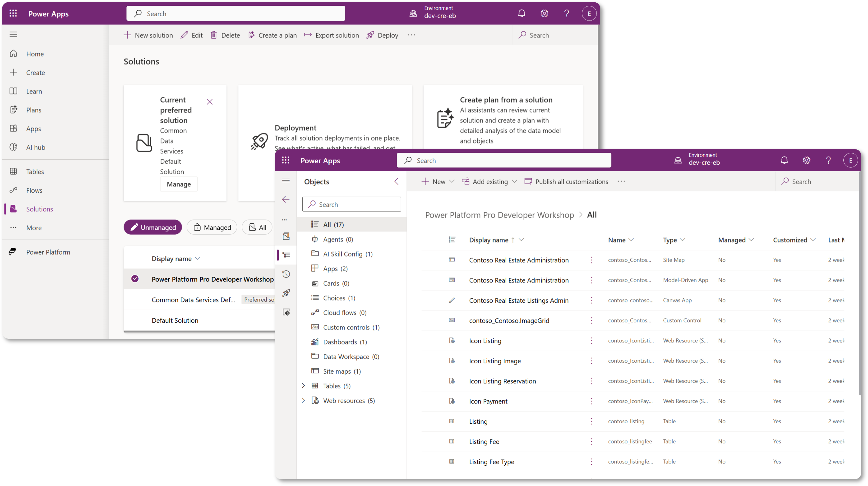Expand the Web resources (5) node
868x486 pixels.
(303, 400)
